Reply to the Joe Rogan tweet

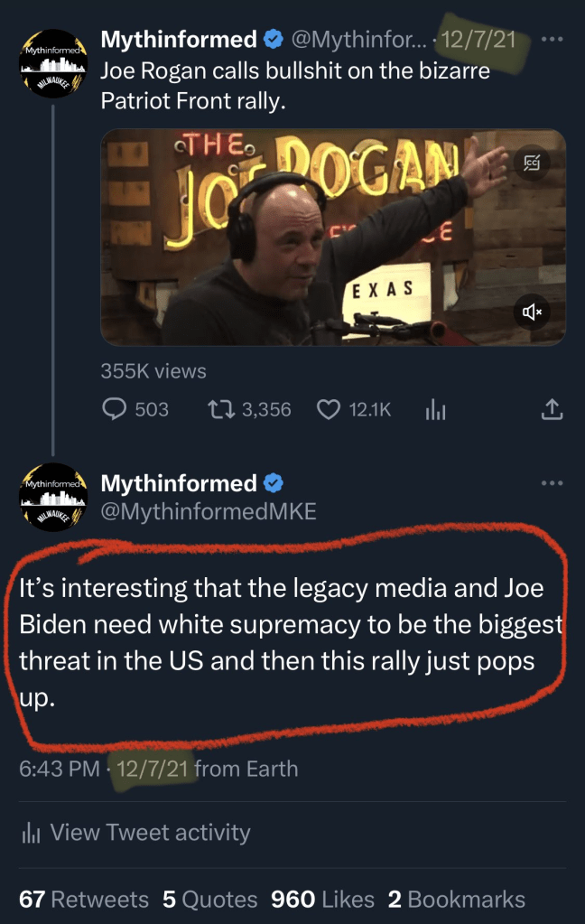click(115, 410)
